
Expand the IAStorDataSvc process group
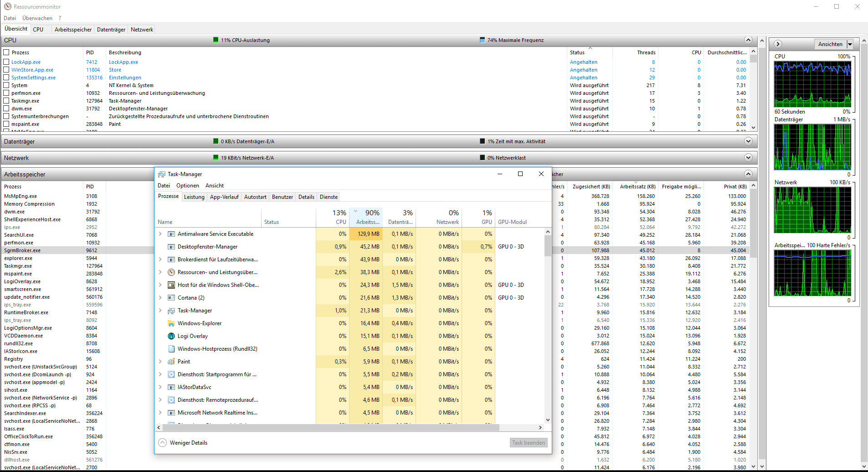(160, 387)
